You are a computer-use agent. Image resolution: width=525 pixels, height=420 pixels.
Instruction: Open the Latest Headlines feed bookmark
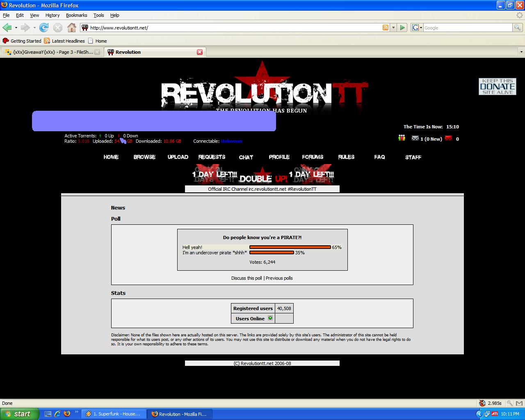pos(64,41)
